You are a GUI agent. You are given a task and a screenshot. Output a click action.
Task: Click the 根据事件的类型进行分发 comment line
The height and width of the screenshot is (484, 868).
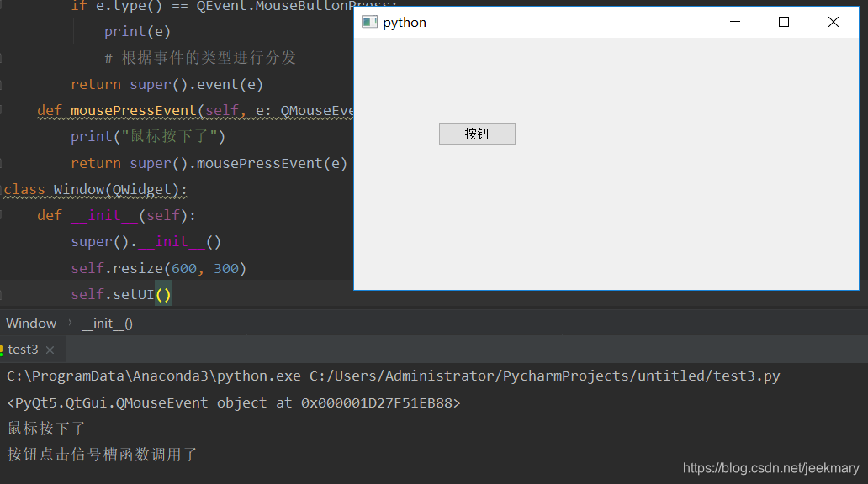coord(200,57)
